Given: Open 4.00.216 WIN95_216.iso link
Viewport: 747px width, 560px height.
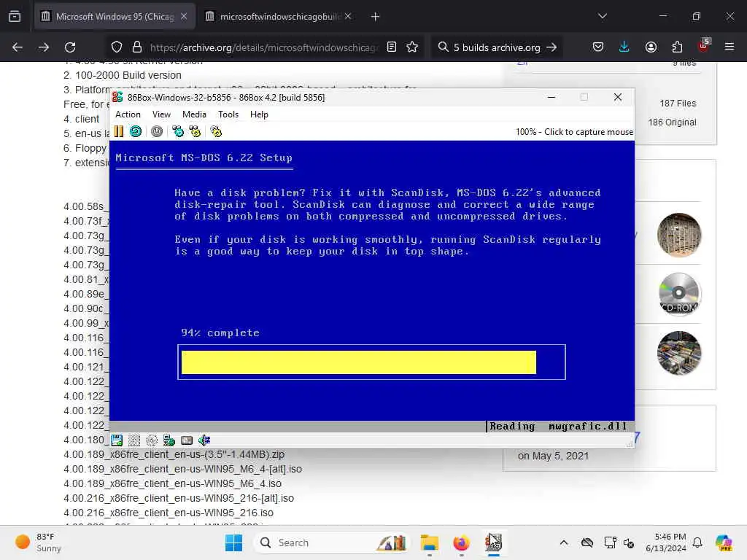Looking at the screenshot, I should click(169, 513).
